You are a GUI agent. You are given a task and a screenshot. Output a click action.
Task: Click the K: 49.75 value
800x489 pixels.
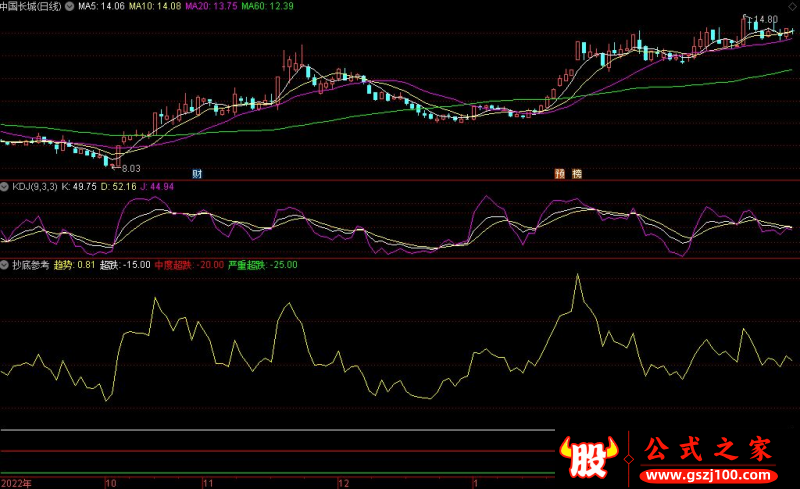[x=79, y=187]
